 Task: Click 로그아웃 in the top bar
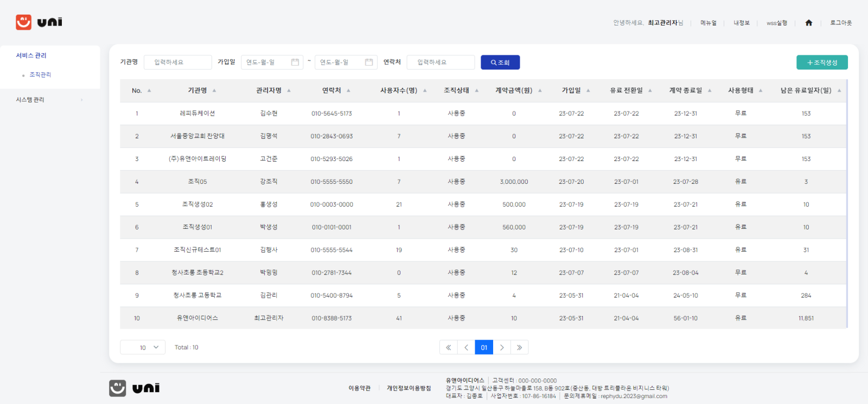pos(841,23)
